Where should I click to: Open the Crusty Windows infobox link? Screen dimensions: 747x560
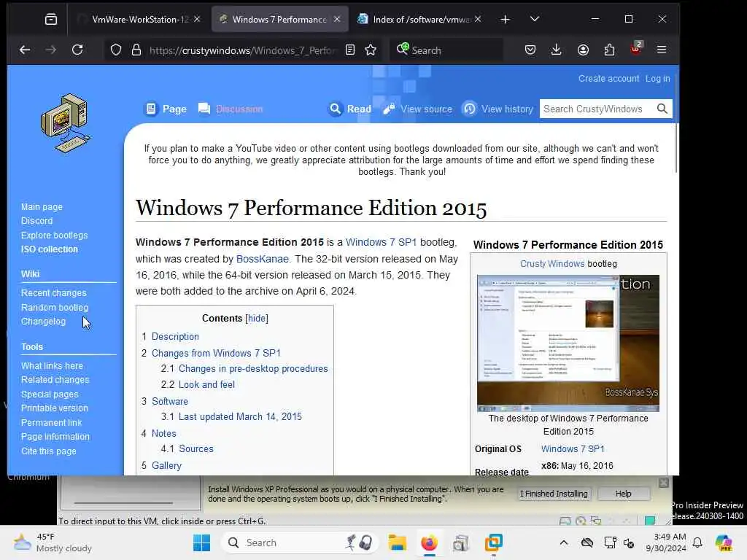[x=551, y=264]
